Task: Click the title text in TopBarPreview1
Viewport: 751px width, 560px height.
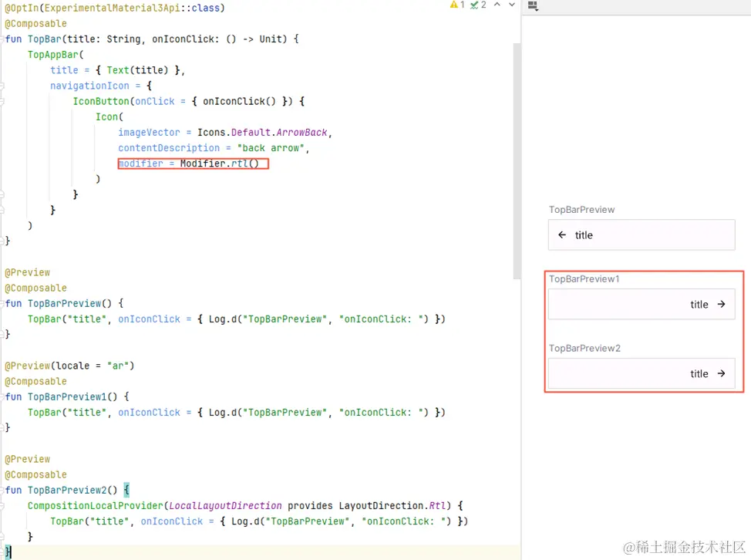Action: point(699,305)
